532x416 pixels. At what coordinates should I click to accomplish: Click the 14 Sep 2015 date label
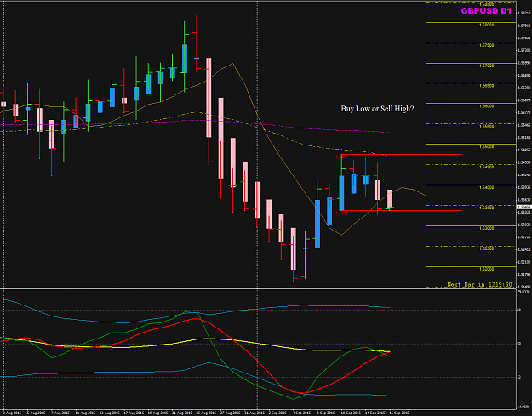pyautogui.click(x=375, y=413)
